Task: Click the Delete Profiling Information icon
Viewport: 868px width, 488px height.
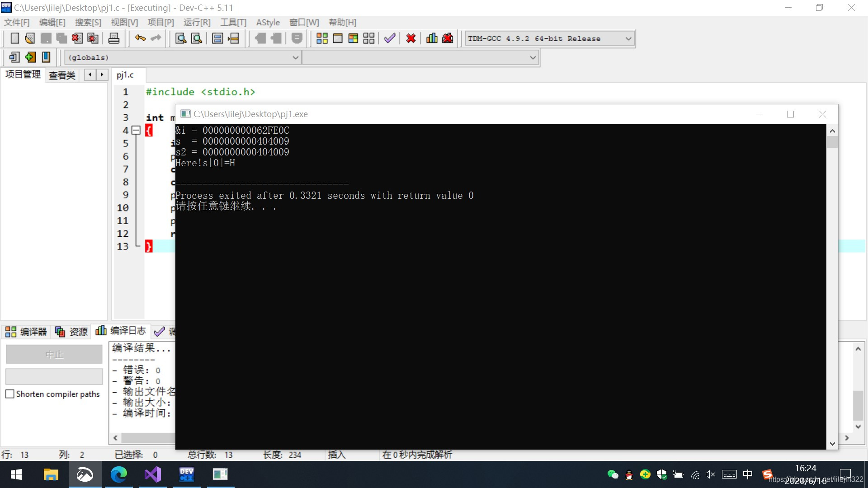Action: coord(448,38)
